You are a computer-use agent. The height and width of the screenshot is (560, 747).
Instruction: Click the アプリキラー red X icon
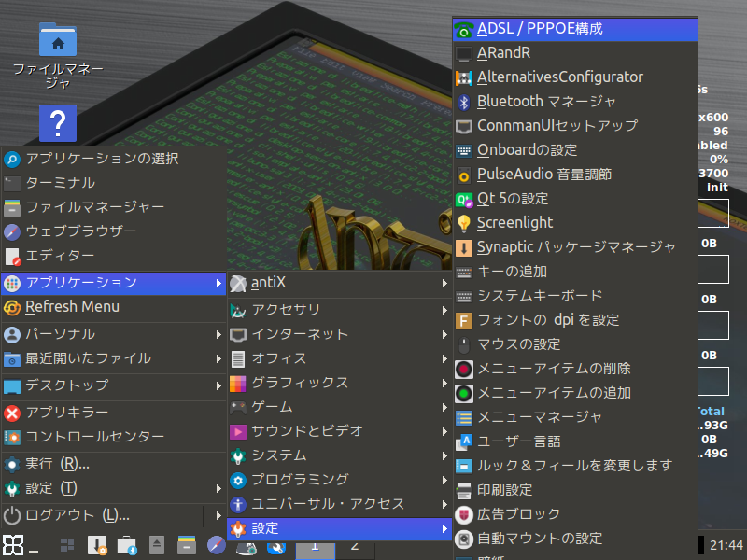click(12, 413)
